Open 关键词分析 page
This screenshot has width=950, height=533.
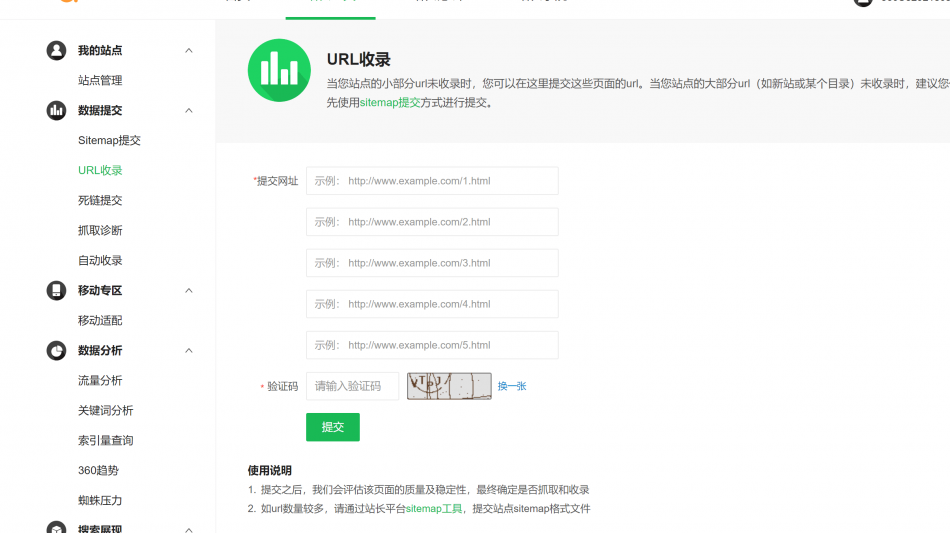[x=105, y=410]
